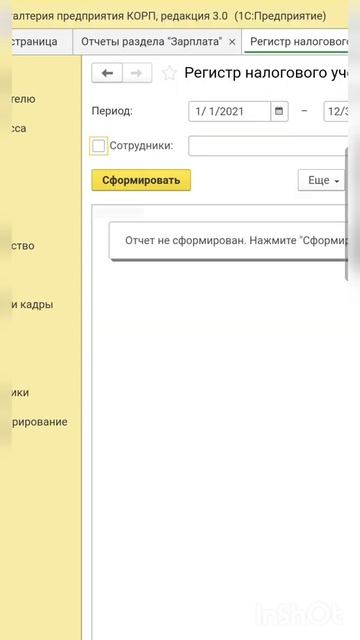Add report to favorites with the star icon
The width and height of the screenshot is (360, 640).
[169, 73]
